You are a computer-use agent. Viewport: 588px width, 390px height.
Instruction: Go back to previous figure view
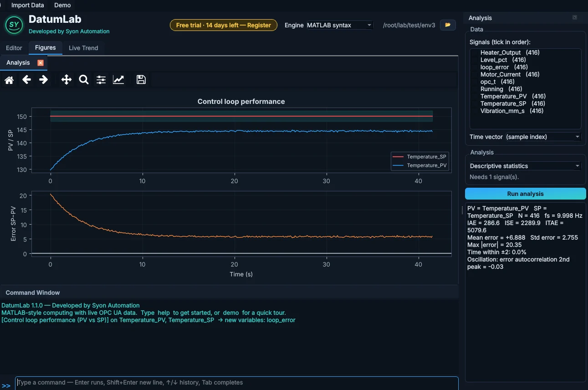[x=26, y=80]
